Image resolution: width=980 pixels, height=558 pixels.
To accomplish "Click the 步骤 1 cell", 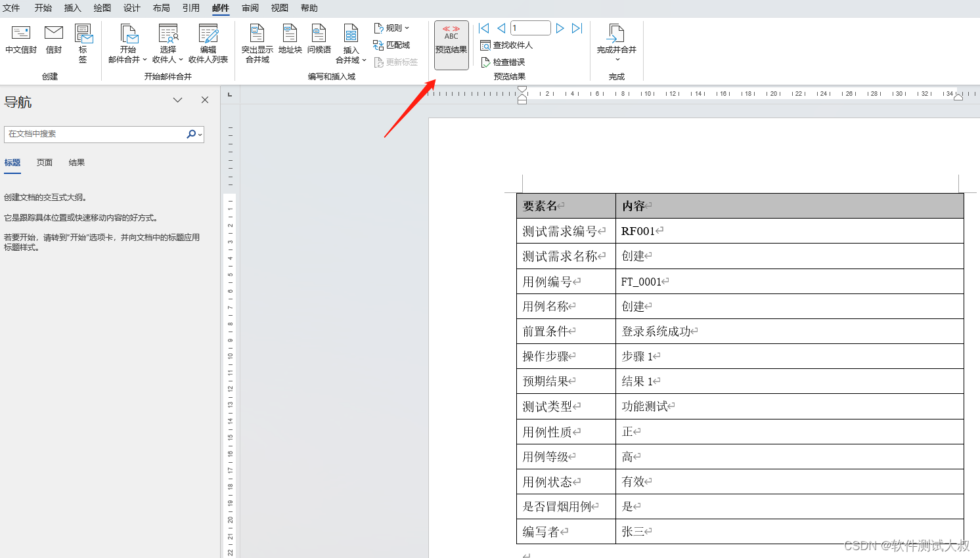I will click(x=790, y=356).
